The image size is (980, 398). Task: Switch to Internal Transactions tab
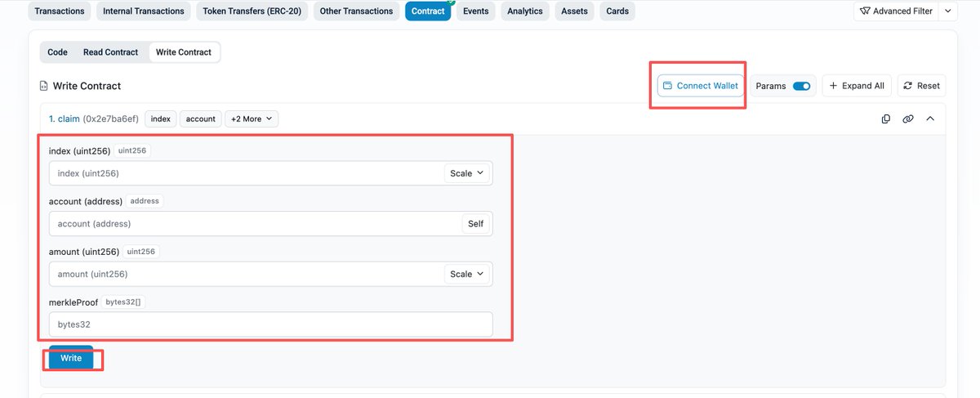(144, 11)
